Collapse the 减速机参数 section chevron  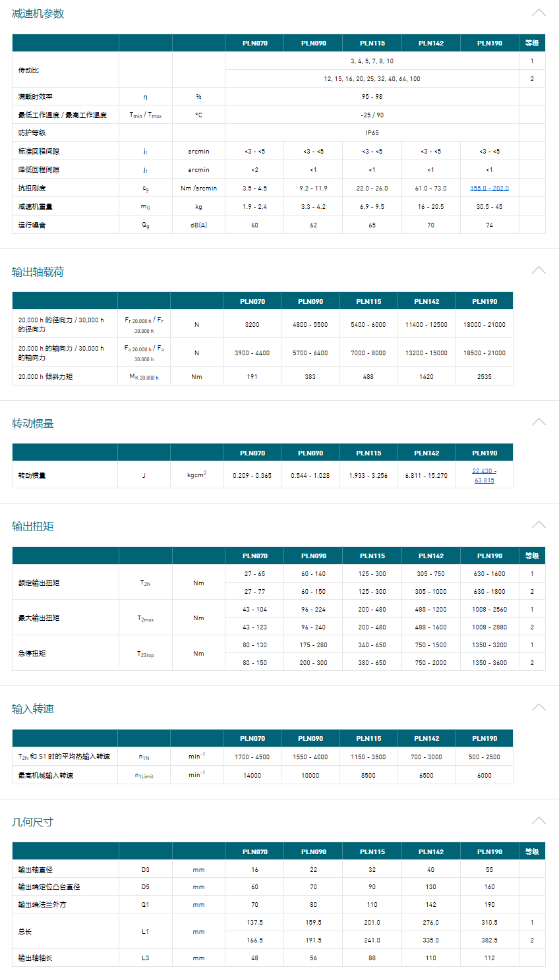point(539,13)
